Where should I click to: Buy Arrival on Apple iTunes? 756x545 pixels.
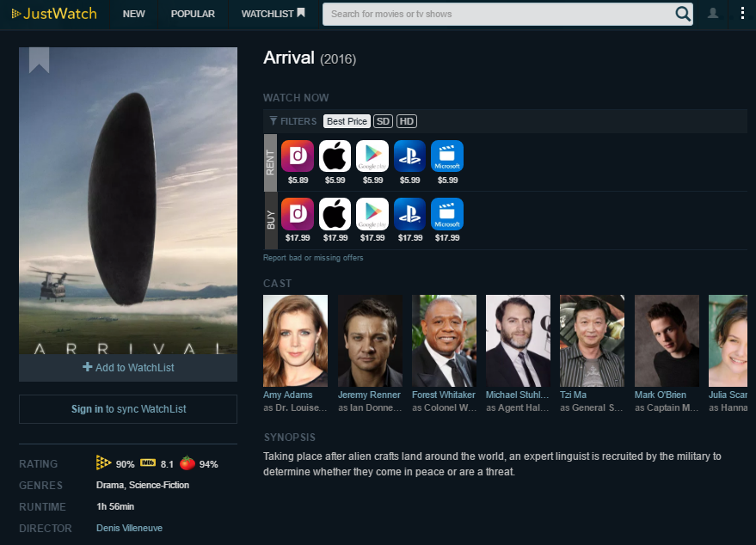(x=335, y=214)
